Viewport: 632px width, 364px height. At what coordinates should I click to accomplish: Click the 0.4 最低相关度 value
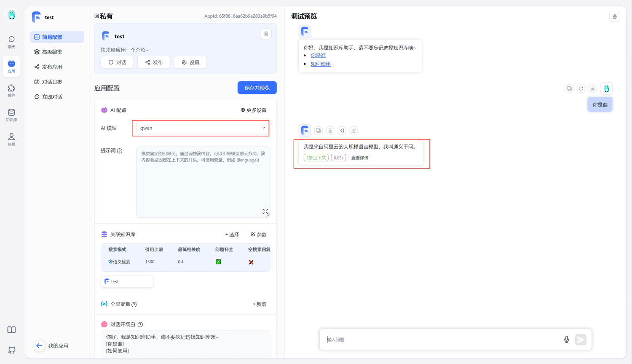[x=181, y=262]
